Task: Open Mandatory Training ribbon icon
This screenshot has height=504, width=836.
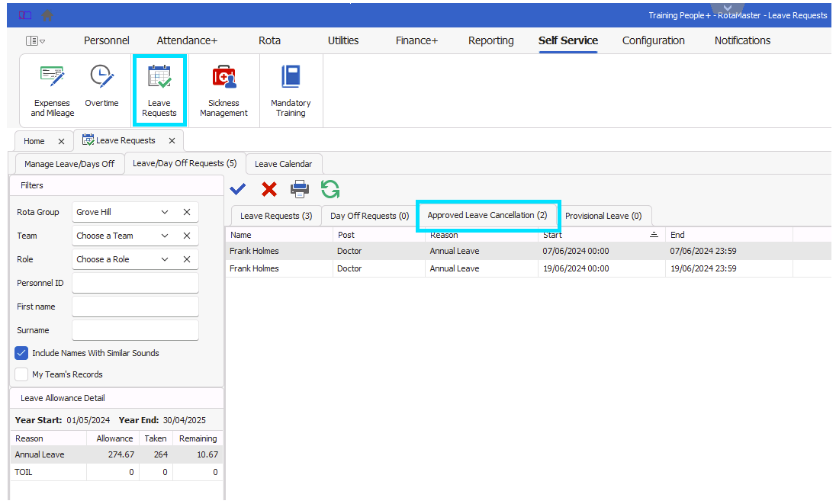Action: 291,91
